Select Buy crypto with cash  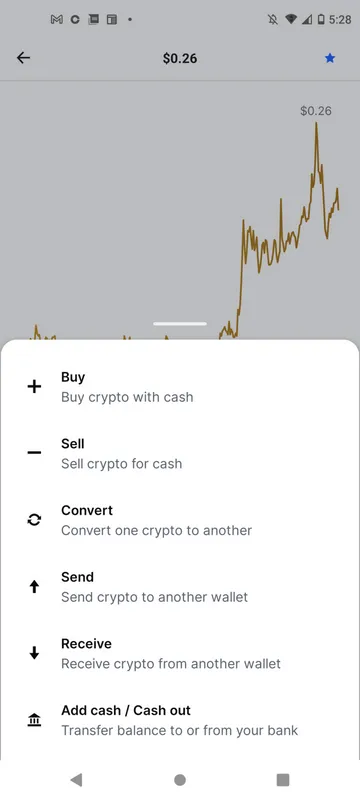click(x=180, y=387)
